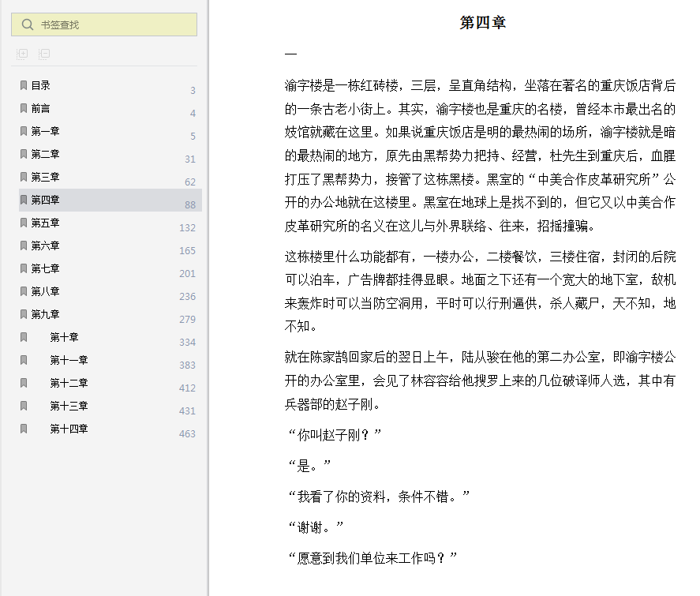Click bookmark icon beside 第十章

[24, 338]
